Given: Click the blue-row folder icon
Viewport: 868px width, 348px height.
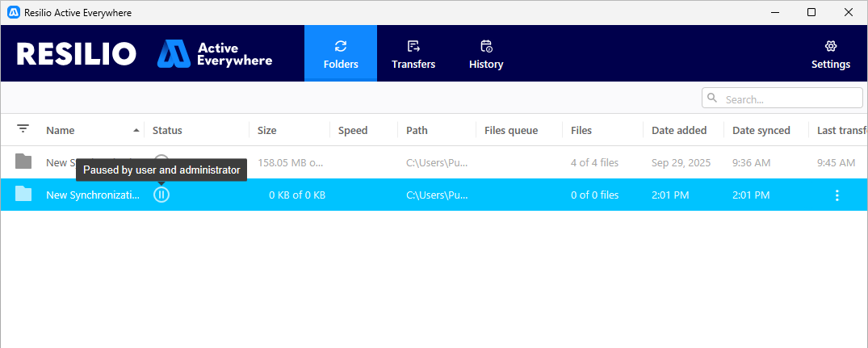Looking at the screenshot, I should click(x=23, y=195).
